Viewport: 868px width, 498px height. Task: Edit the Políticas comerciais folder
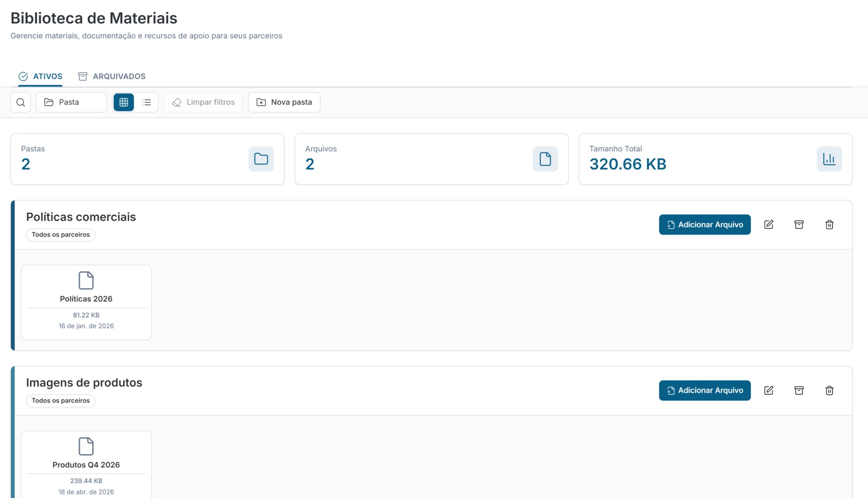(769, 225)
